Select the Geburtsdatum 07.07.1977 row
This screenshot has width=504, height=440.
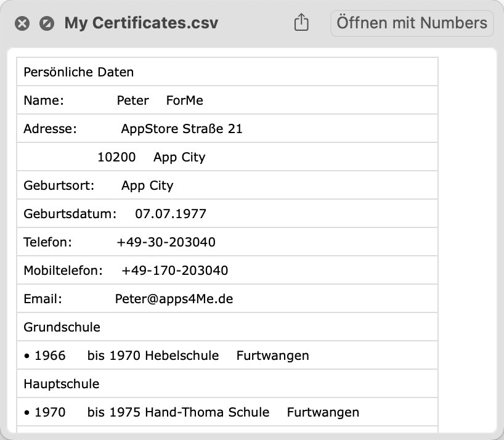pyautogui.click(x=227, y=213)
